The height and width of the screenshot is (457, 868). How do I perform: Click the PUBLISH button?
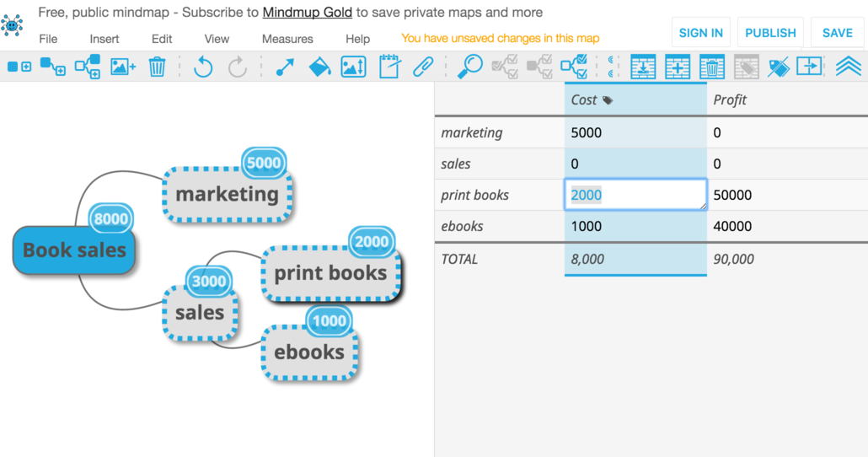[x=770, y=33]
